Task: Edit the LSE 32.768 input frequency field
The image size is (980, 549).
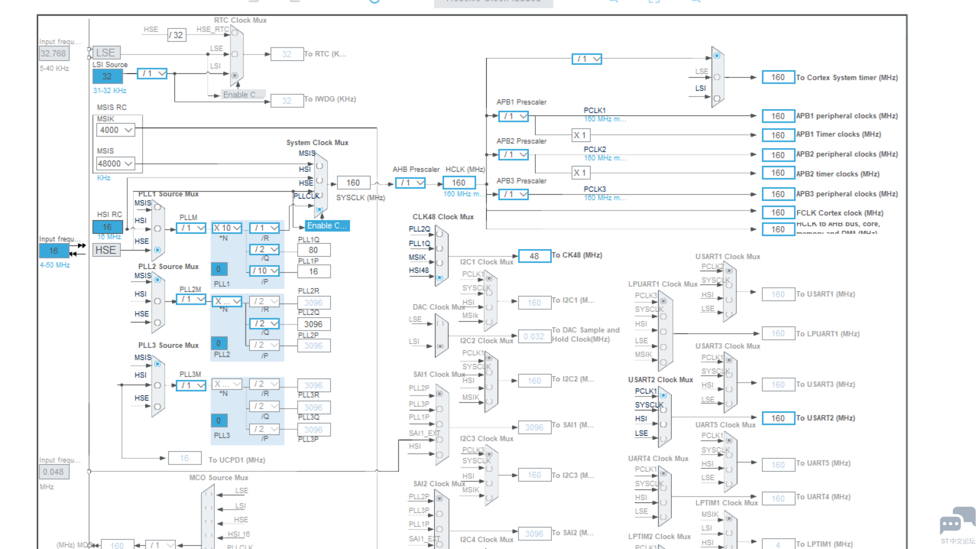Action: [x=54, y=53]
